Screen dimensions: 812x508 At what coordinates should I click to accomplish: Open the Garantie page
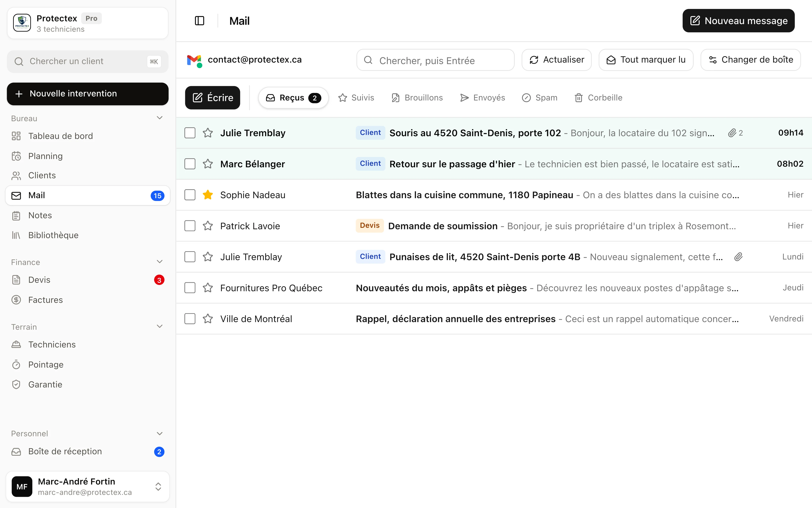point(88,384)
